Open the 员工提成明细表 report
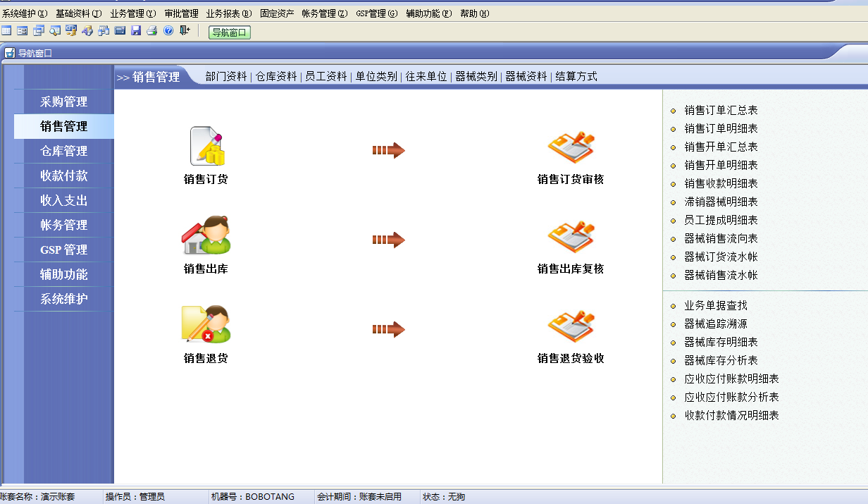 [721, 220]
